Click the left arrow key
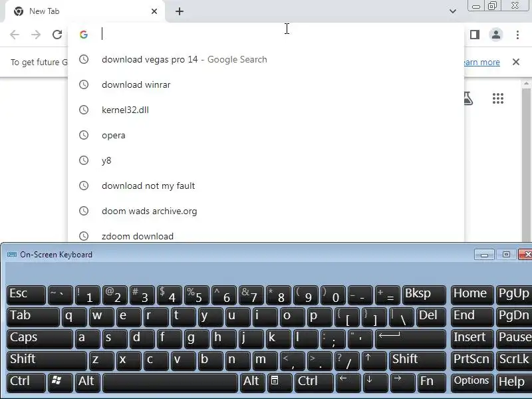Screen dimensions: 532x399 pos(348,383)
